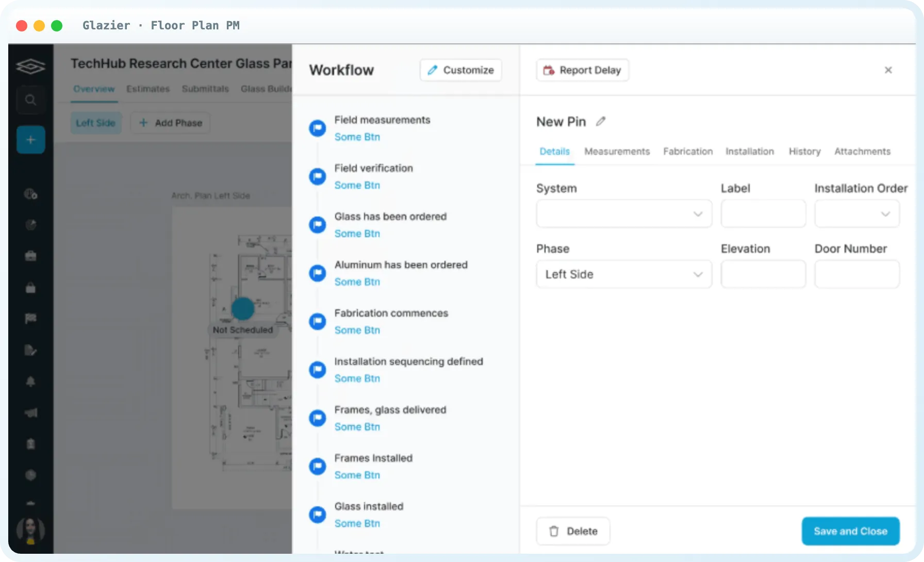The image size is (924, 562).
Task: Click the blue plus create button in sidebar
Action: coord(30,140)
